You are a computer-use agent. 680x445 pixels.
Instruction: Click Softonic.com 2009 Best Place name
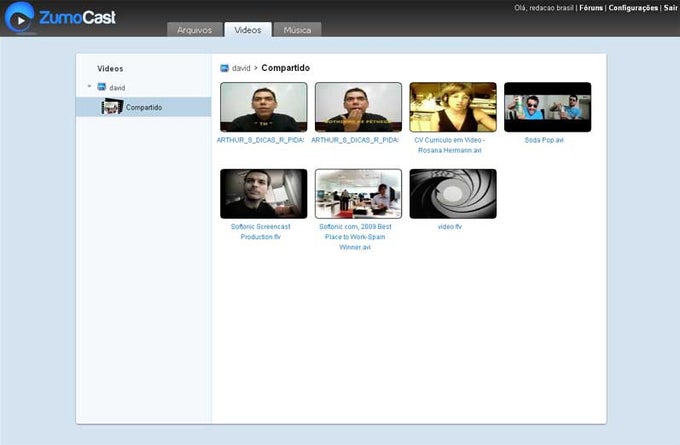[355, 237]
